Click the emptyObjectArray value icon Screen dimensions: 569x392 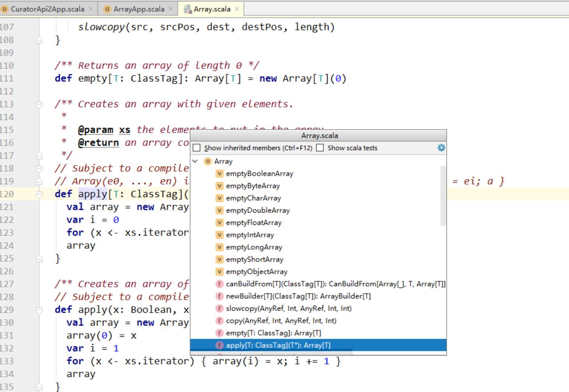coord(219,272)
